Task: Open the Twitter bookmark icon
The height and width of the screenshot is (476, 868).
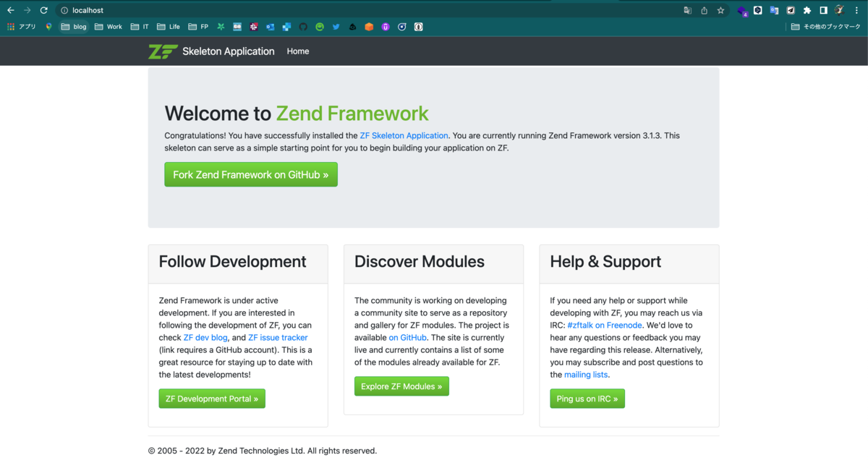Action: [336, 27]
